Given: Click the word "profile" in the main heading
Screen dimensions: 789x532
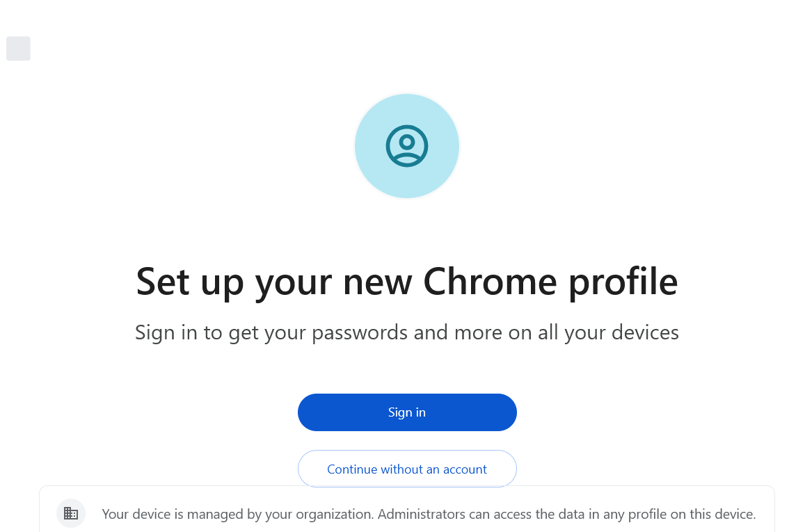Looking at the screenshot, I should [623, 281].
